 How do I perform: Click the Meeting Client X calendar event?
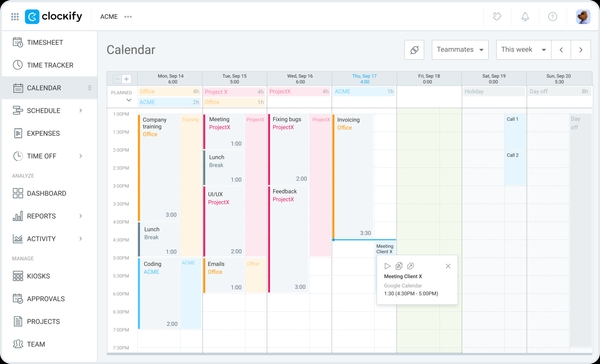pos(385,249)
